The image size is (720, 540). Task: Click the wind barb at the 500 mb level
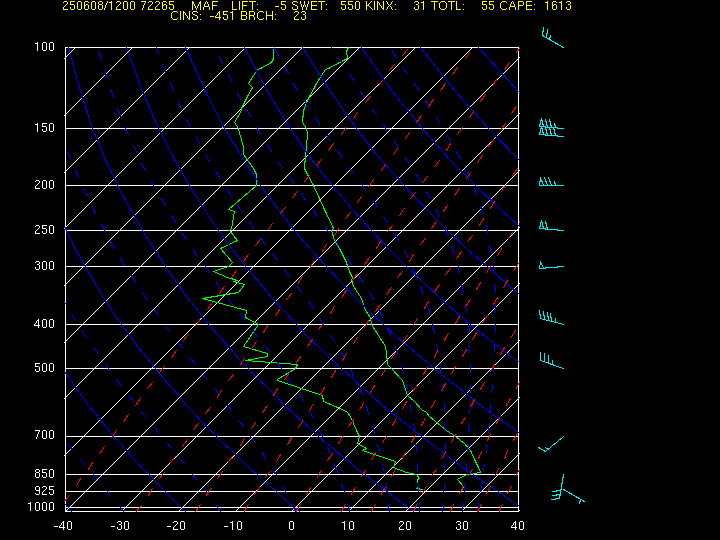[551, 360]
